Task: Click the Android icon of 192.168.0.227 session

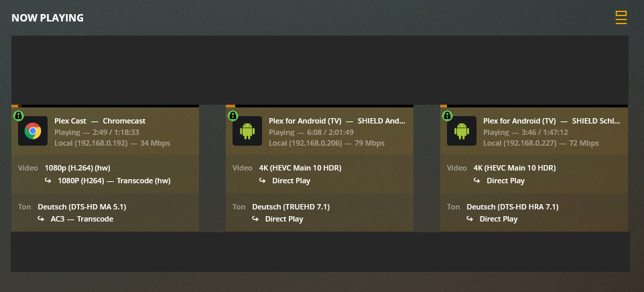Action: pyautogui.click(x=462, y=131)
